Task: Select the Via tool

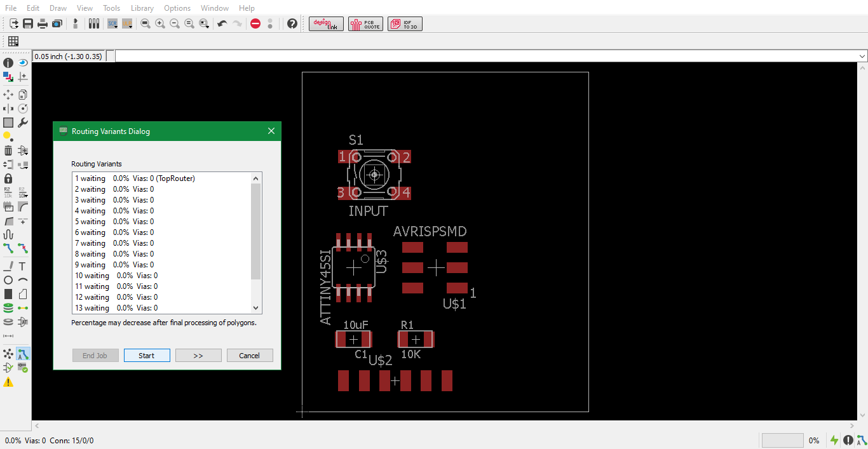Action: point(8,308)
